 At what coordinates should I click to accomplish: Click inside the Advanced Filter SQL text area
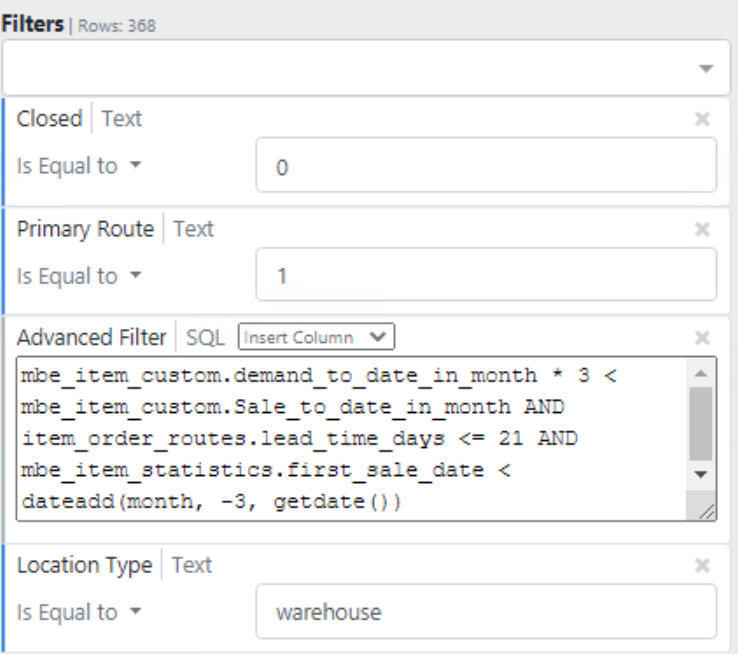(350, 439)
